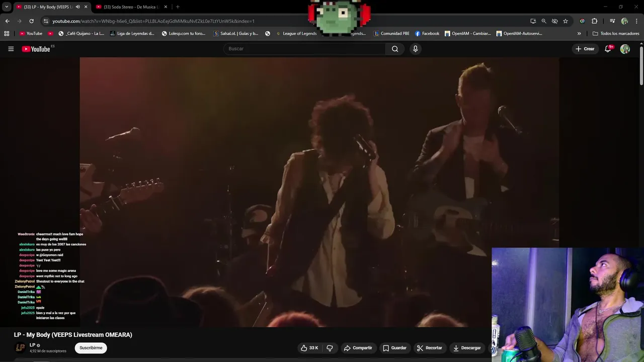The width and height of the screenshot is (644, 362).
Task: Open the colorful extension icon in toolbar
Action: 582,21
